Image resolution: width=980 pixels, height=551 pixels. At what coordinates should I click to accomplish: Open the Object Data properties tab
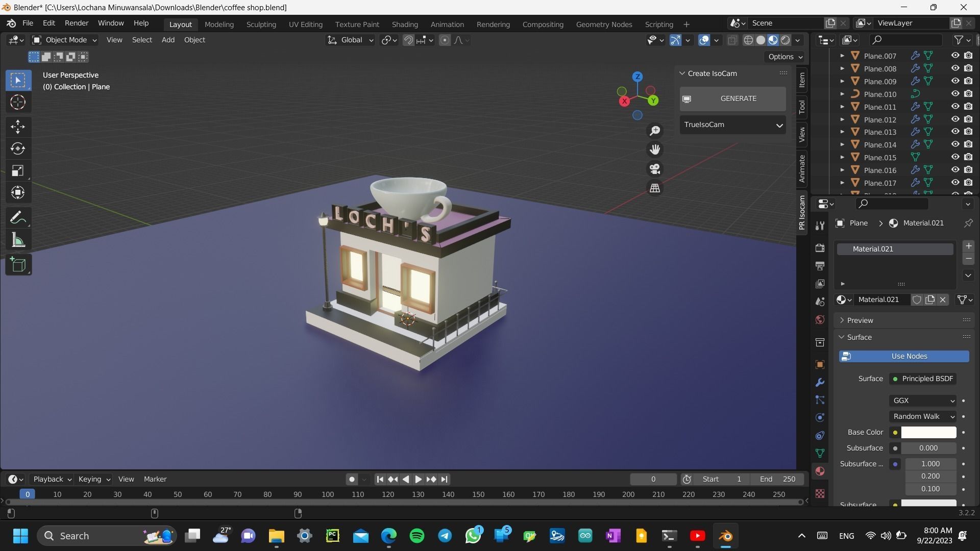(820, 453)
